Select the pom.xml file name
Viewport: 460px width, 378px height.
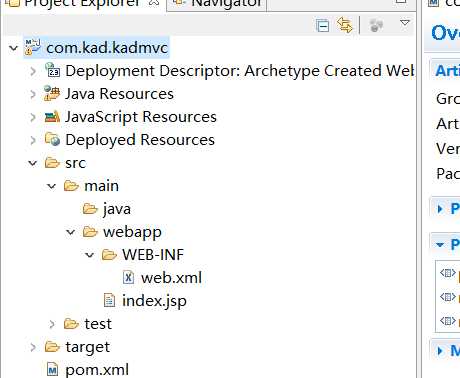97,370
